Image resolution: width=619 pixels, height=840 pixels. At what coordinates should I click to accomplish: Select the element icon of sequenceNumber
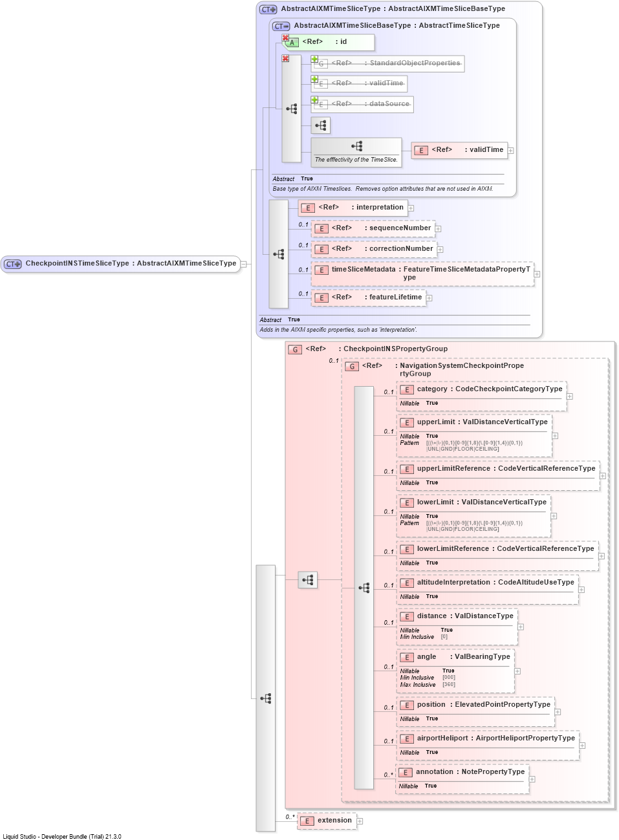coord(321,229)
